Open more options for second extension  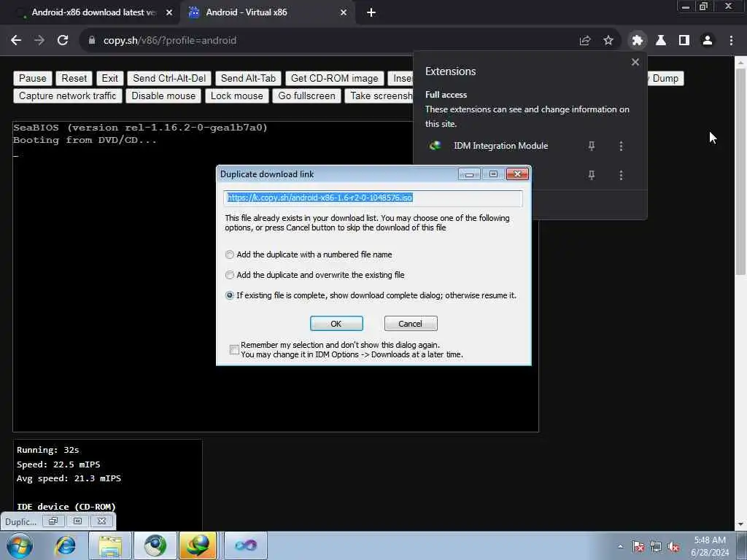621,175
